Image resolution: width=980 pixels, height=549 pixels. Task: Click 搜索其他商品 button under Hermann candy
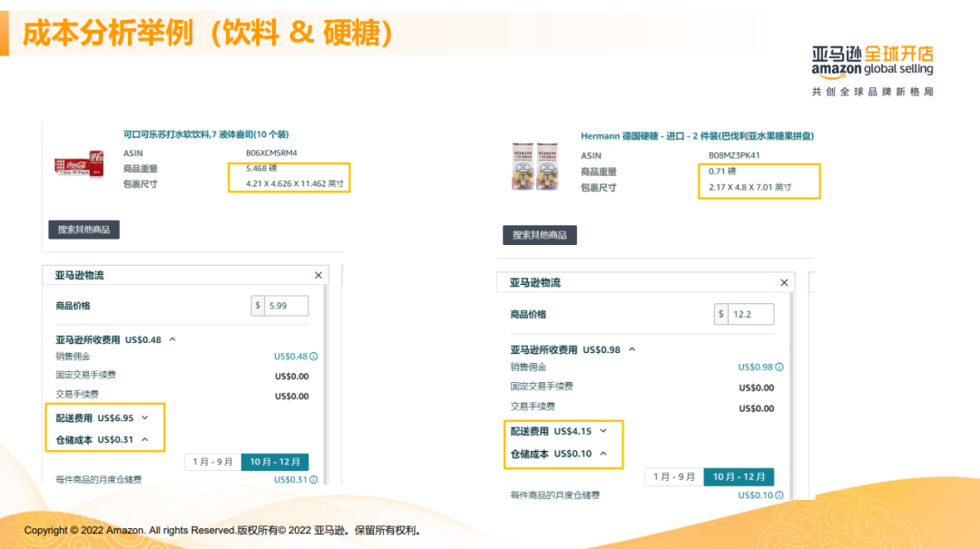click(539, 235)
